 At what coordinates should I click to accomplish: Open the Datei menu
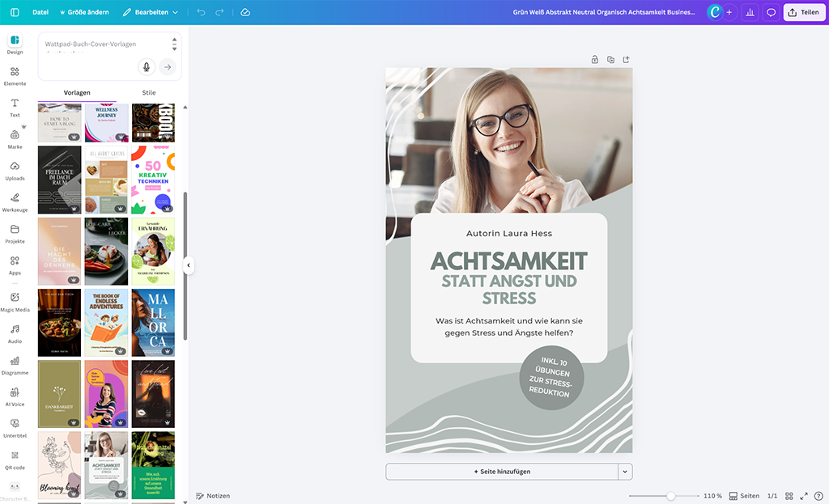pos(40,12)
